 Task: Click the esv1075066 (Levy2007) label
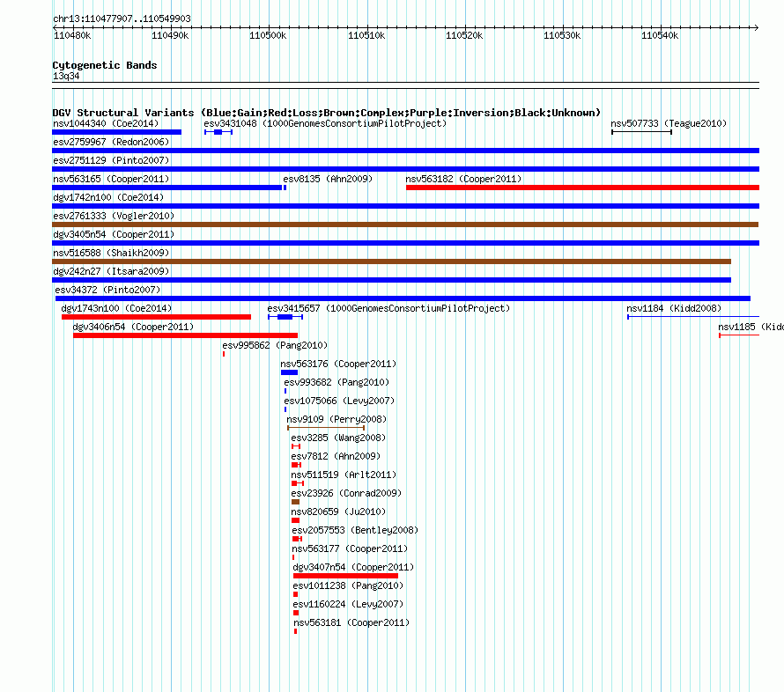[x=339, y=401]
